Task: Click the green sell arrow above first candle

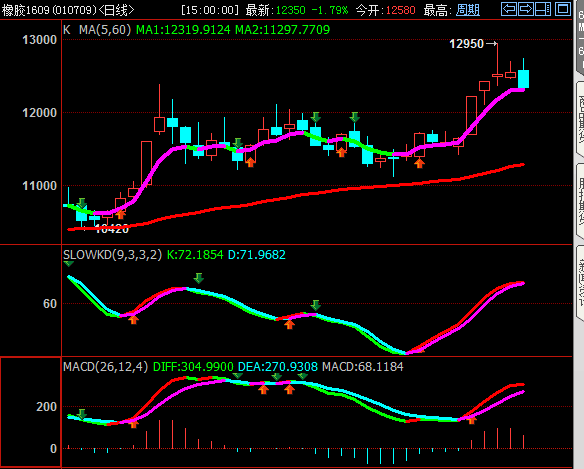Action: (82, 203)
